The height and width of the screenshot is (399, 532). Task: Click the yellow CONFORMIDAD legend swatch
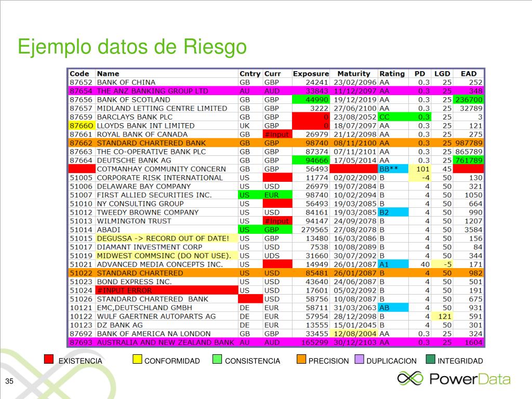(x=137, y=360)
